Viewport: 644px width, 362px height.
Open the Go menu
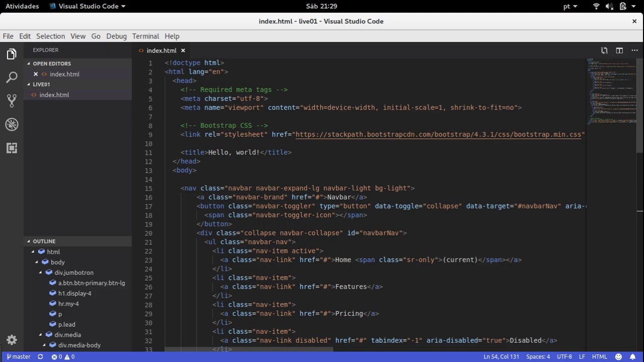click(x=96, y=36)
